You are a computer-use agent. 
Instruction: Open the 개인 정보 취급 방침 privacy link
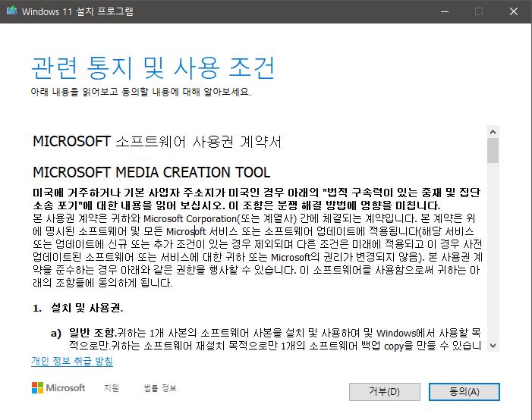point(72,361)
